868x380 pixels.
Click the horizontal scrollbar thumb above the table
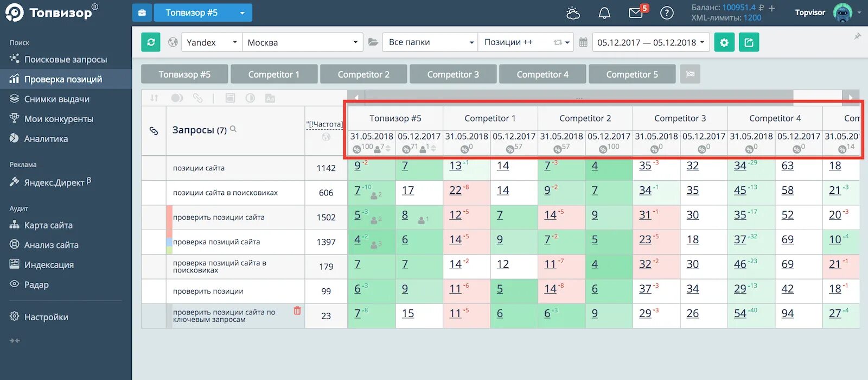pyautogui.click(x=579, y=98)
